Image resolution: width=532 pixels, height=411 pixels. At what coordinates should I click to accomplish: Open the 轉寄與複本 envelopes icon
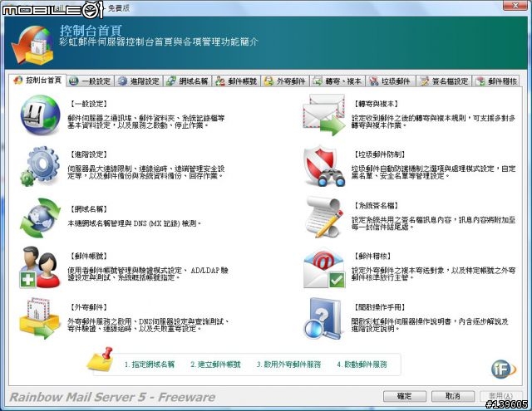coord(323,115)
